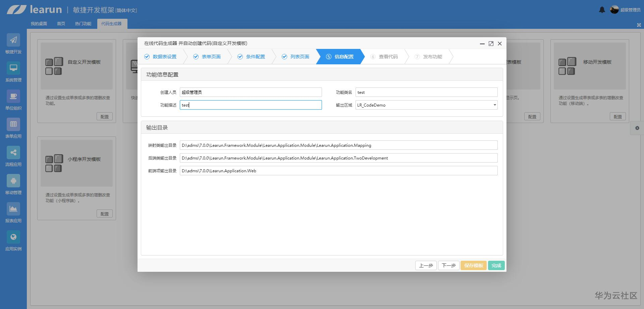Open the 敏捷开发 sidebar icon
The image size is (644, 309).
(13, 40)
